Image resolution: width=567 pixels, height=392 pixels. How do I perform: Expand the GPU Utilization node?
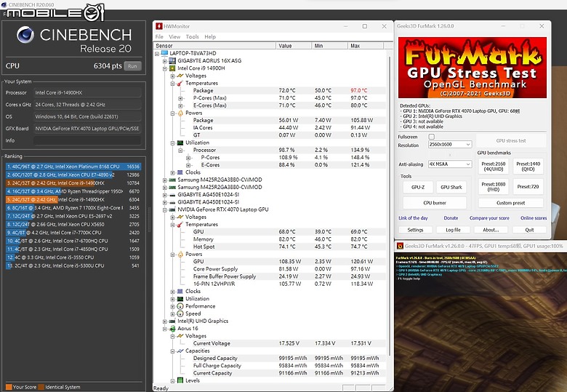(173, 299)
